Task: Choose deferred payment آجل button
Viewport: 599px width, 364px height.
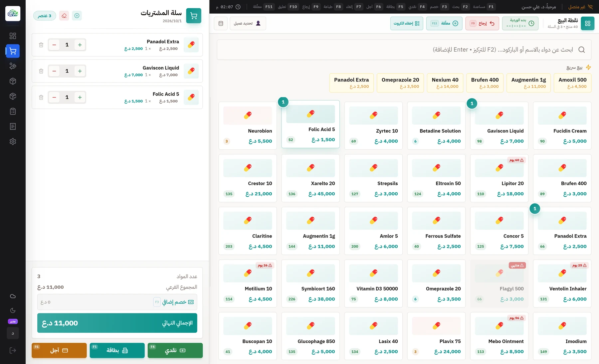Action: coord(59,350)
